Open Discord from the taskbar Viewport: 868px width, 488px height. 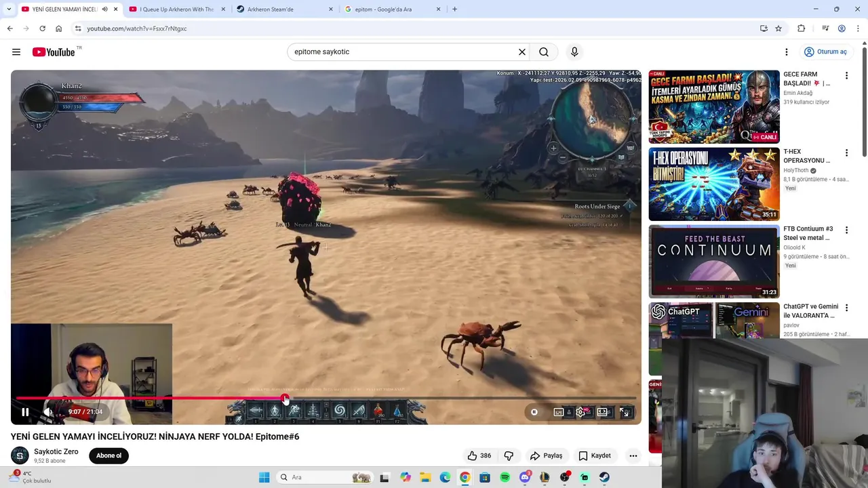point(524,478)
